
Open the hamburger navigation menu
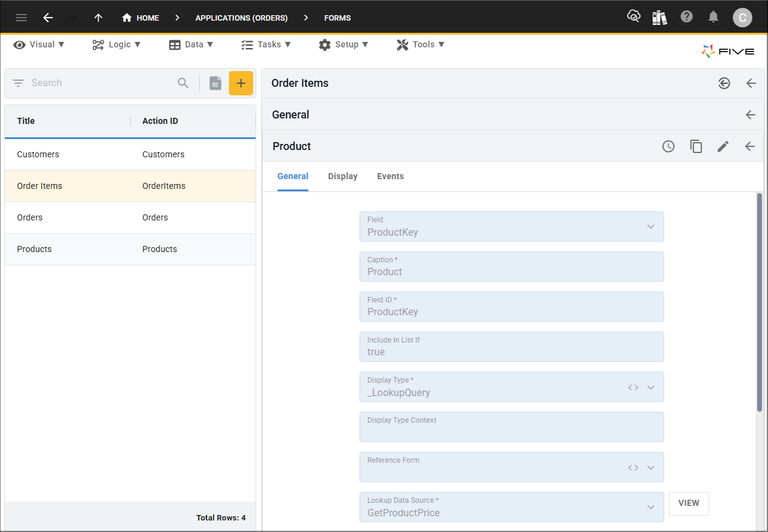(x=21, y=17)
